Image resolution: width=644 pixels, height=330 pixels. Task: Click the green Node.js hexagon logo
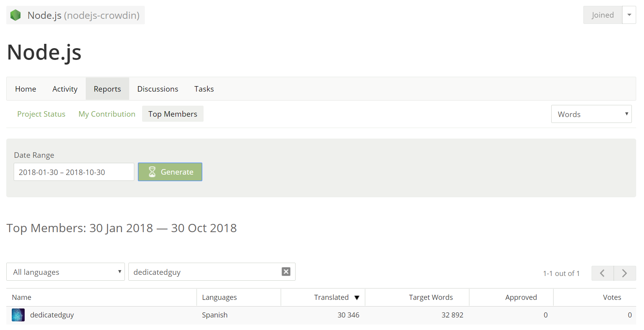pyautogui.click(x=16, y=15)
